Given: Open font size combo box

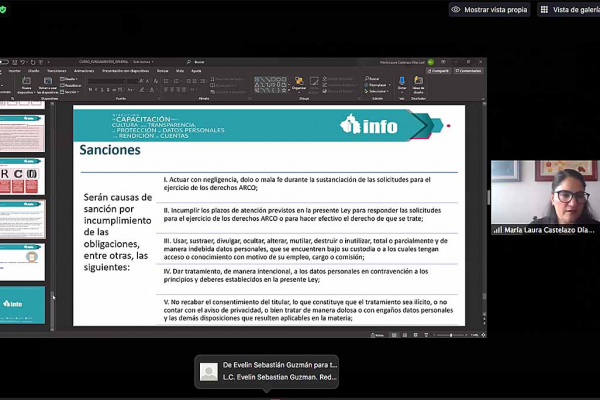Looking at the screenshot, I should click(x=132, y=81).
